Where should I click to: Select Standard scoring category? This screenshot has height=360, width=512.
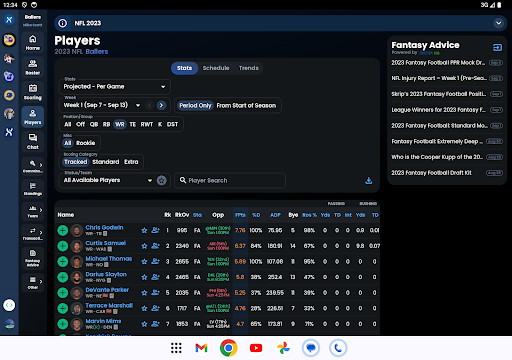106,162
